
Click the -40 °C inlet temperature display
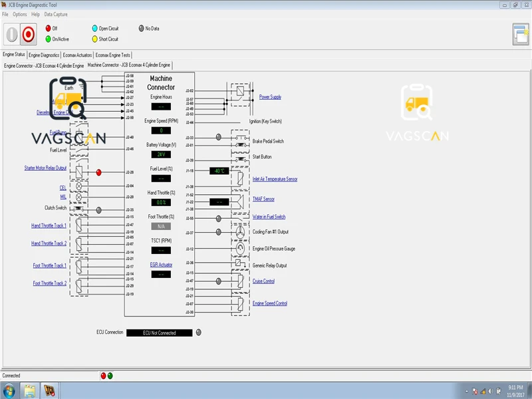click(219, 171)
